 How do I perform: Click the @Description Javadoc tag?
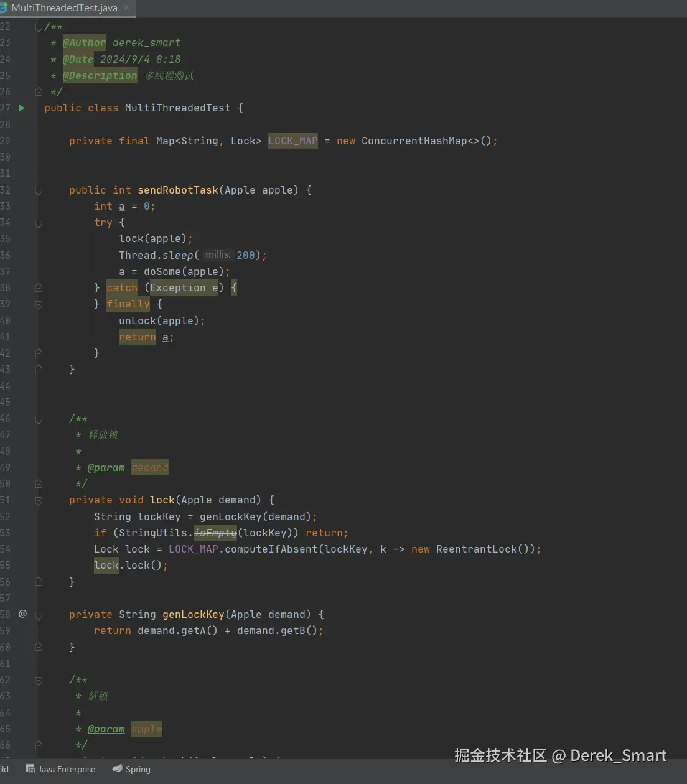click(100, 75)
